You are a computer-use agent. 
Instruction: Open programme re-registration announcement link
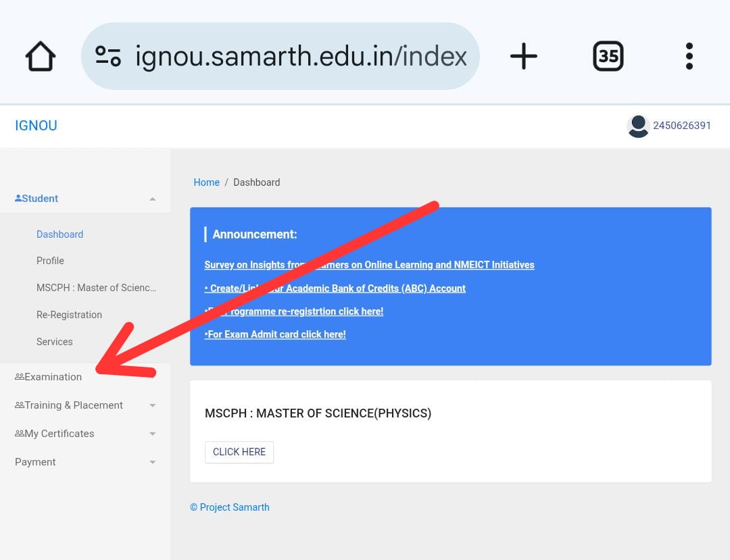click(294, 311)
